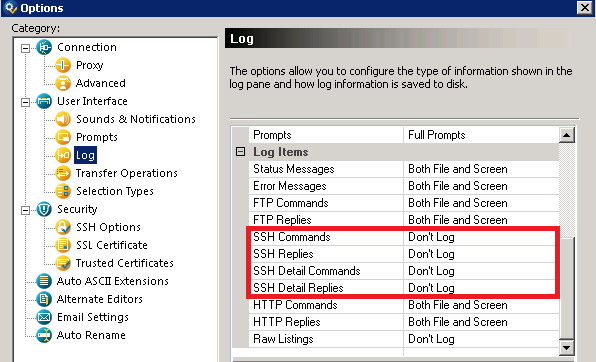Click the log list scroll-down arrow

click(566, 348)
